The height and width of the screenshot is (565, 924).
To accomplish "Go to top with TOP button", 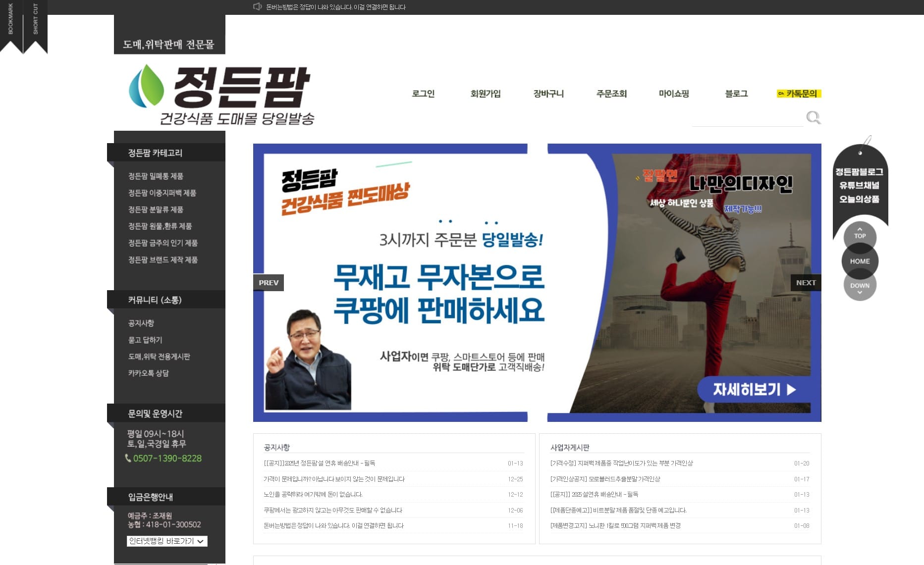I will pyautogui.click(x=860, y=234).
